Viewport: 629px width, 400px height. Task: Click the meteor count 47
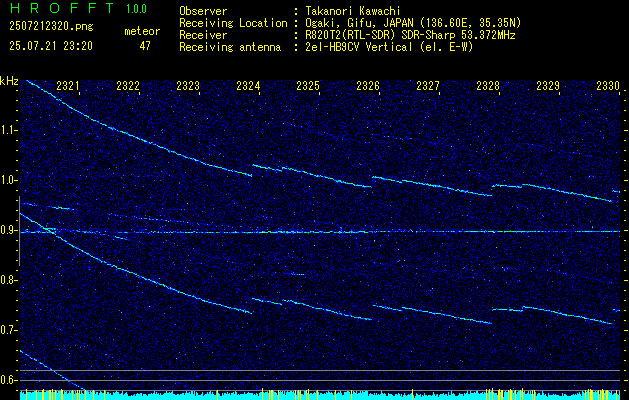pos(145,46)
